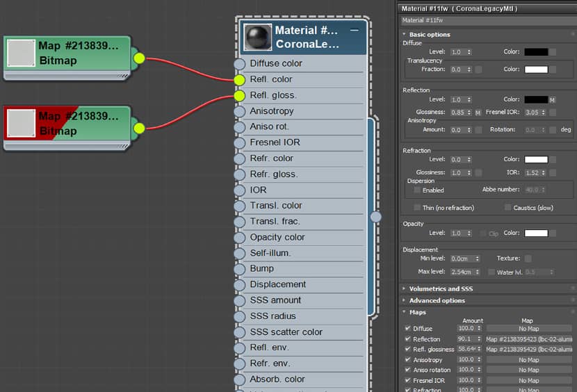Click the Displacement input socket
Image resolution: width=577 pixels, height=392 pixels.
pyautogui.click(x=240, y=285)
